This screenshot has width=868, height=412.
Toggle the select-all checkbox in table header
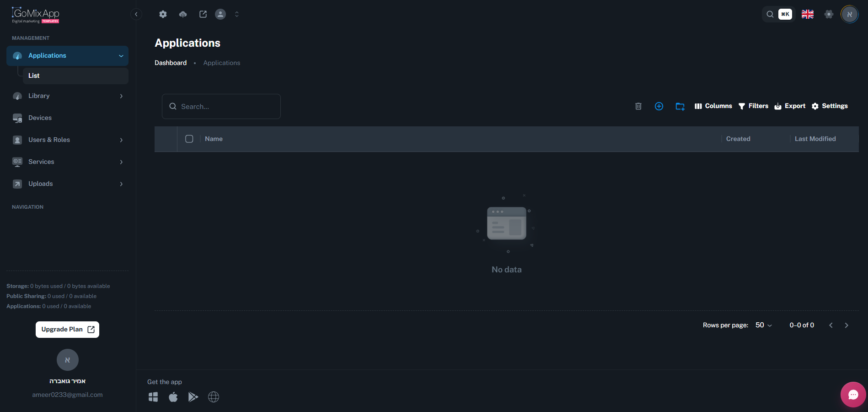189,139
